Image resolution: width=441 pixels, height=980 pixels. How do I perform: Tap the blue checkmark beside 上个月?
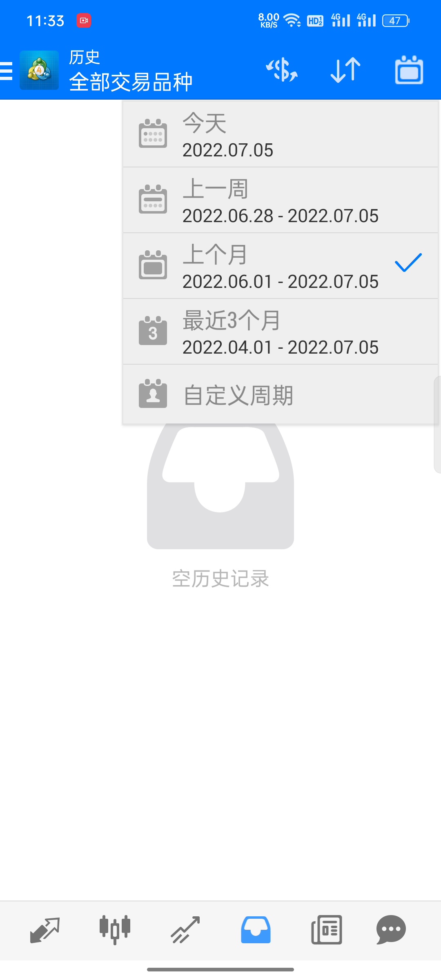408,263
